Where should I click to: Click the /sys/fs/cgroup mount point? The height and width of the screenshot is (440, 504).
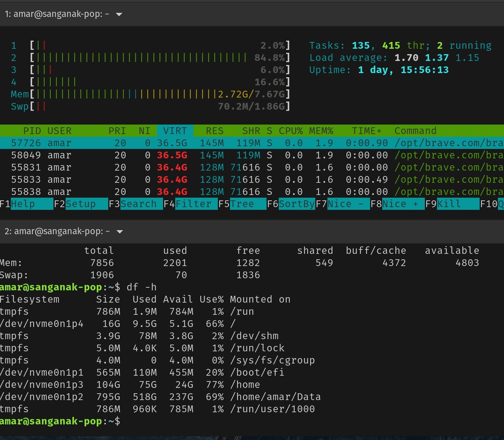272,360
